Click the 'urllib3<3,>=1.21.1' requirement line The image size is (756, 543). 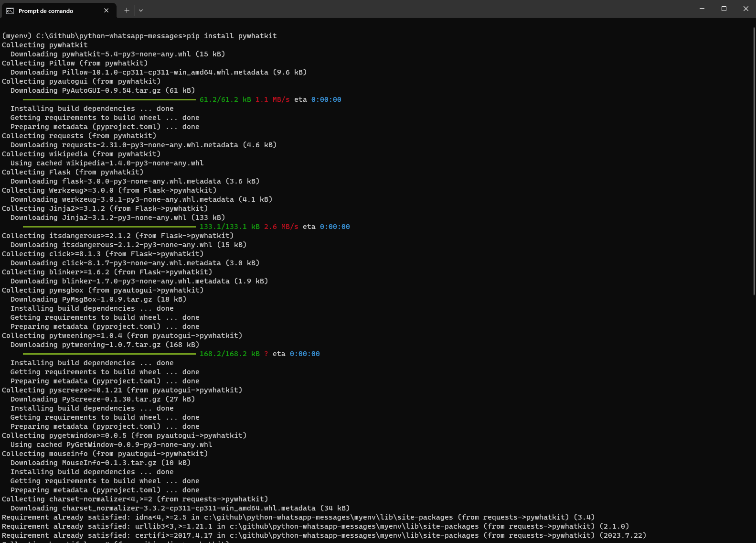click(315, 526)
